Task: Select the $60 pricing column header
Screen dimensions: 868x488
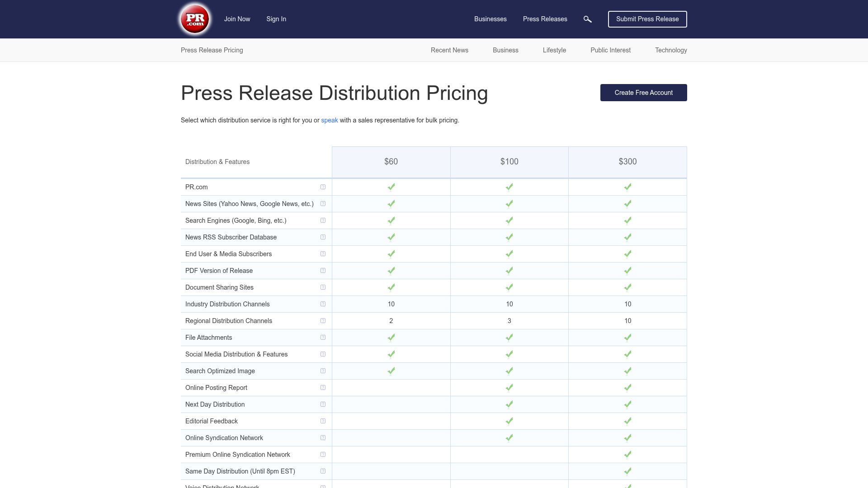Action: pos(391,162)
